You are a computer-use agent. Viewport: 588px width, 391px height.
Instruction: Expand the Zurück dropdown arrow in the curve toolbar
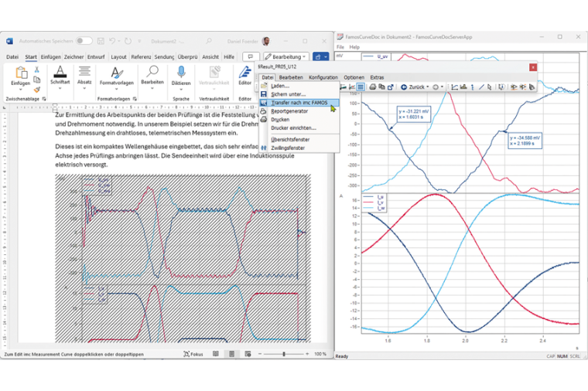pos(427,87)
